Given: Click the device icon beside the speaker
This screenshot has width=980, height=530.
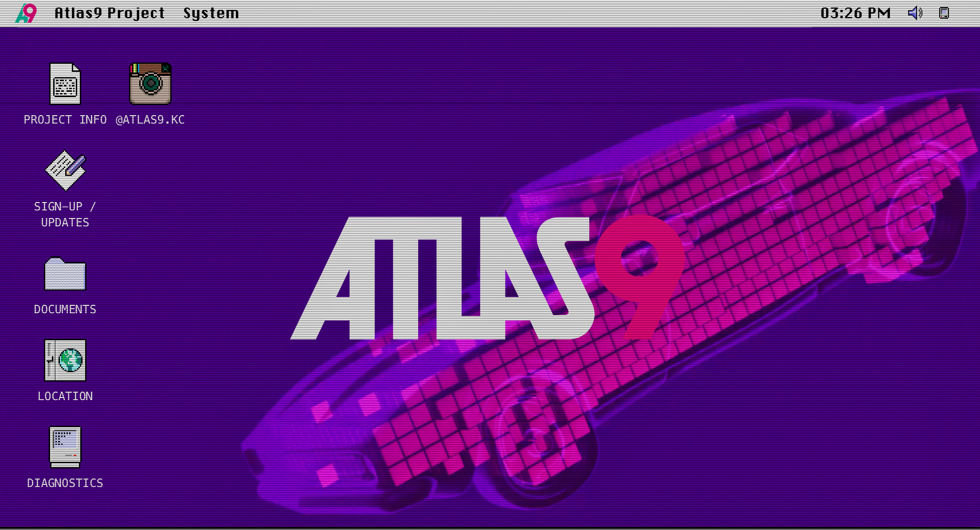Looking at the screenshot, I should [944, 13].
